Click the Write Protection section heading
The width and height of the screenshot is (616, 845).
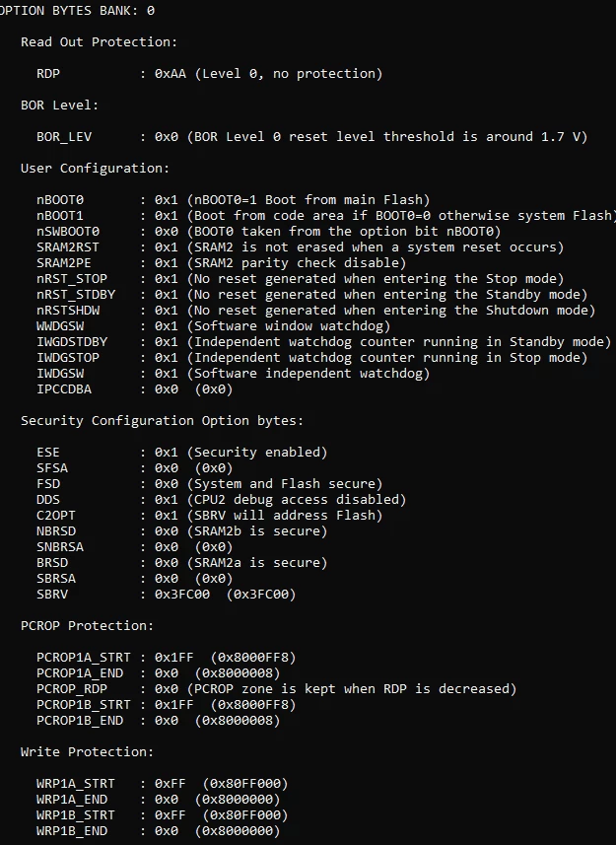click(88, 751)
